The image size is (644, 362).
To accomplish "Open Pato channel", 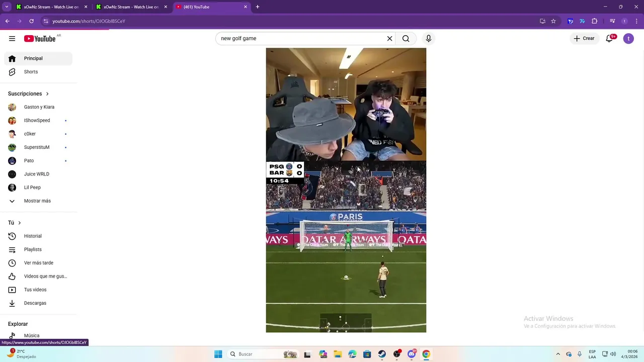I will [38, 161].
